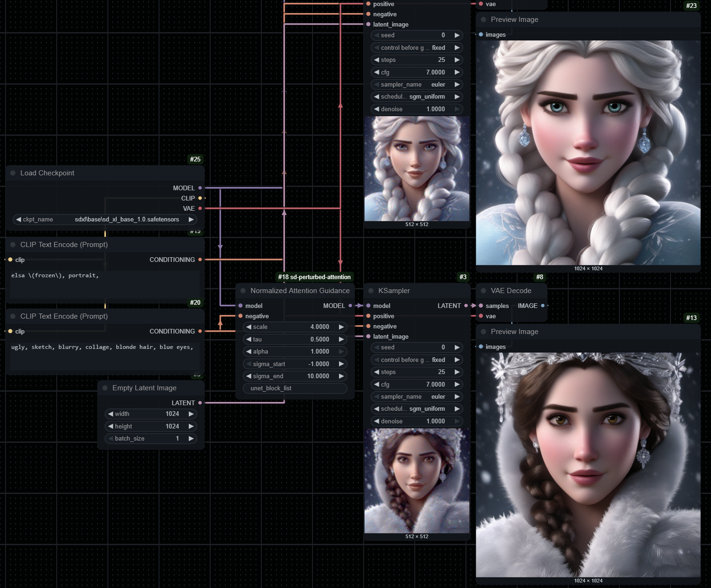
Task: Collapse the VAE Decode #8 node
Action: 484,291
